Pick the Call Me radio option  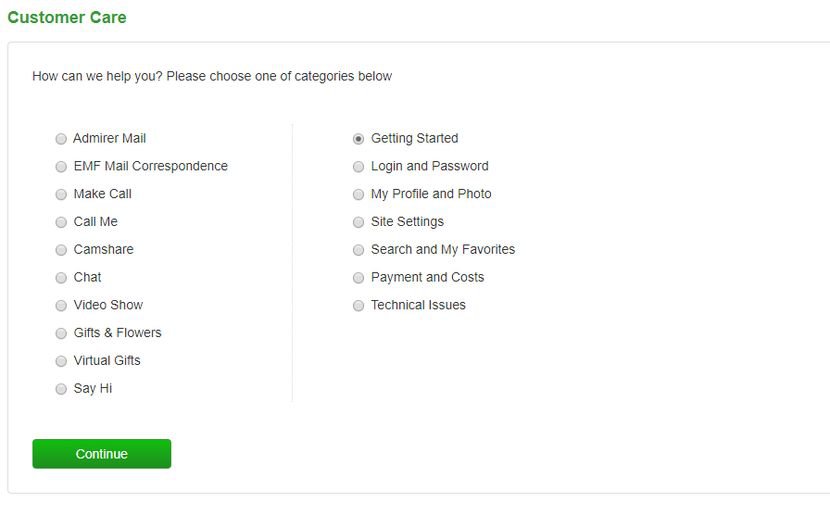pyautogui.click(x=61, y=222)
